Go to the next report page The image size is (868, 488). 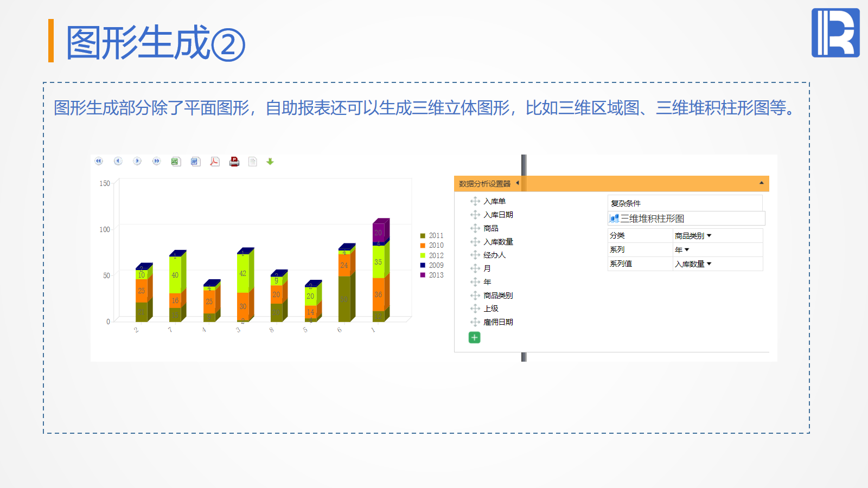pos(137,161)
